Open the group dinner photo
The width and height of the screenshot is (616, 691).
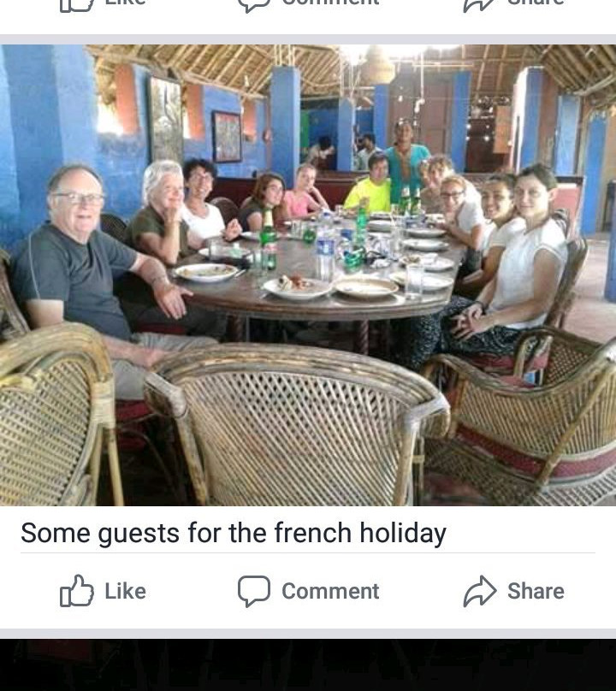pos(308,275)
